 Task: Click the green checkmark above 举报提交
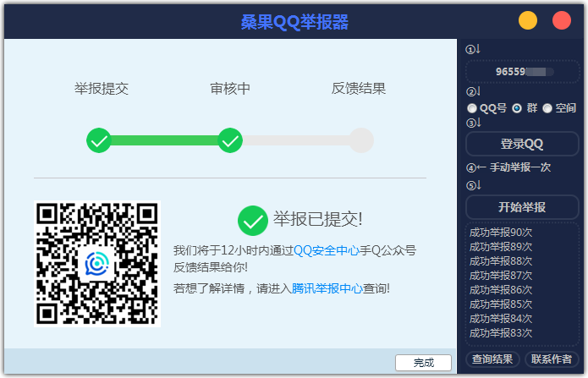[x=99, y=140]
